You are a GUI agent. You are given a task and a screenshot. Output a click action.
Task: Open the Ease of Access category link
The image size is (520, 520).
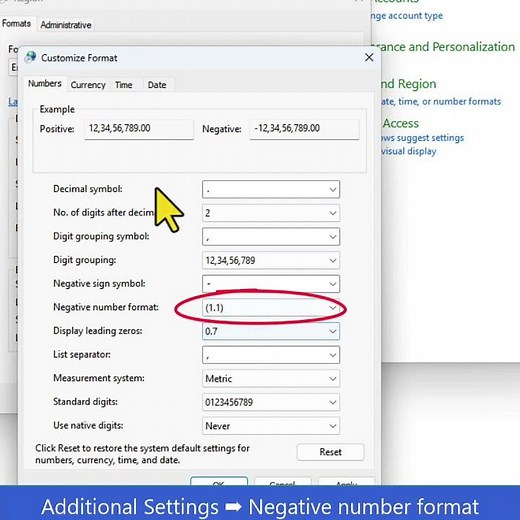point(400,123)
